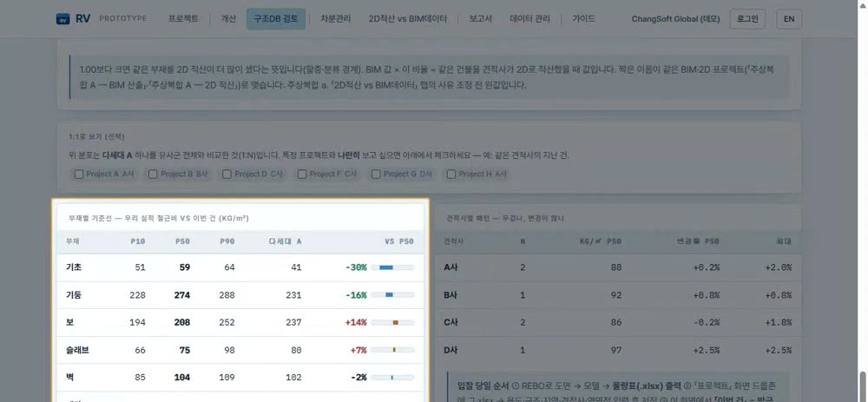Click the 208 P50 value for 보
868x402 pixels.
pos(182,322)
